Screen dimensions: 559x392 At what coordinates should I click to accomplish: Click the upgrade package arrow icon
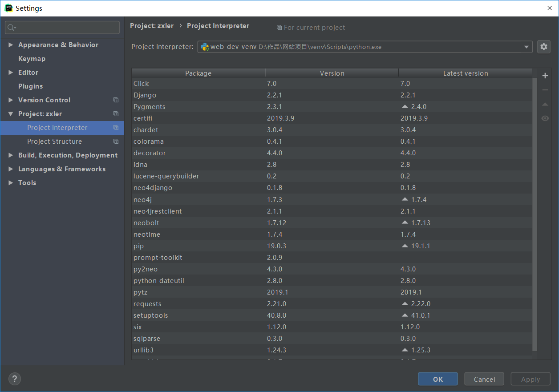coord(545,104)
